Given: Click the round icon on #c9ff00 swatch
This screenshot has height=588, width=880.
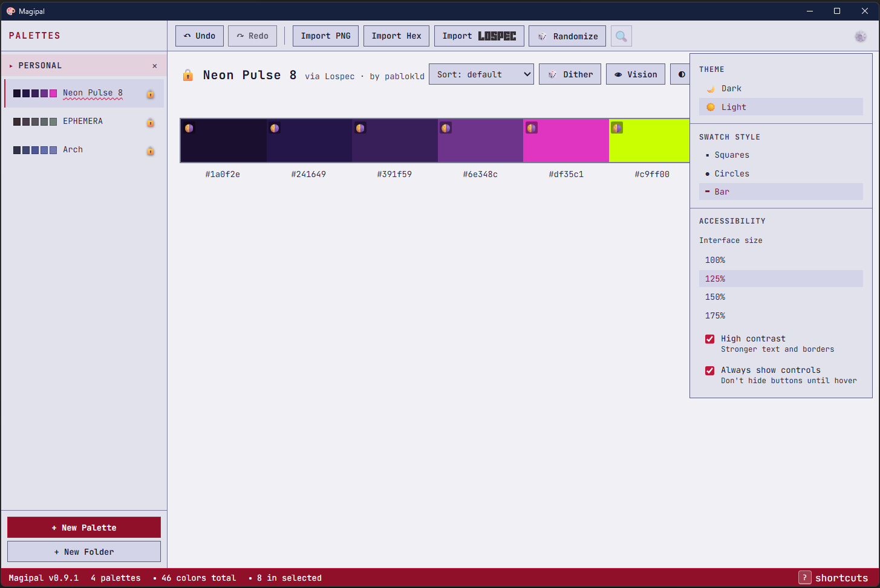Looking at the screenshot, I should (x=617, y=128).
